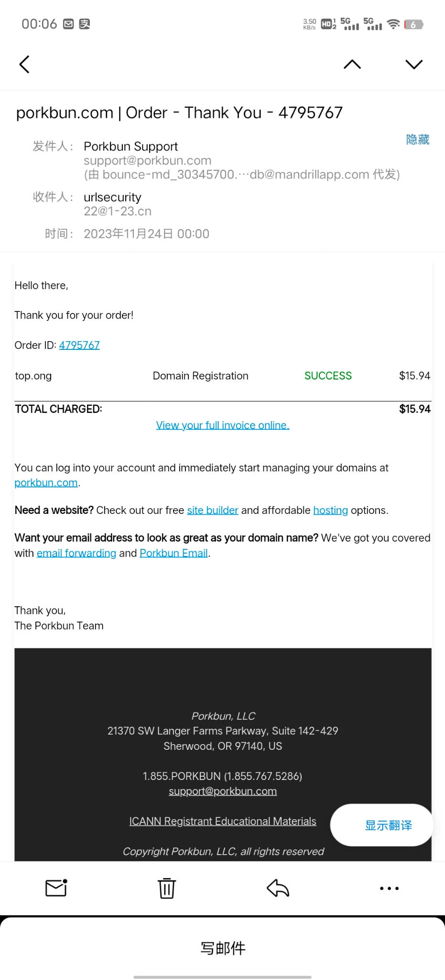Viewport: 445px width, 980px height.
Task: Delete email with trash icon
Action: coord(167,888)
